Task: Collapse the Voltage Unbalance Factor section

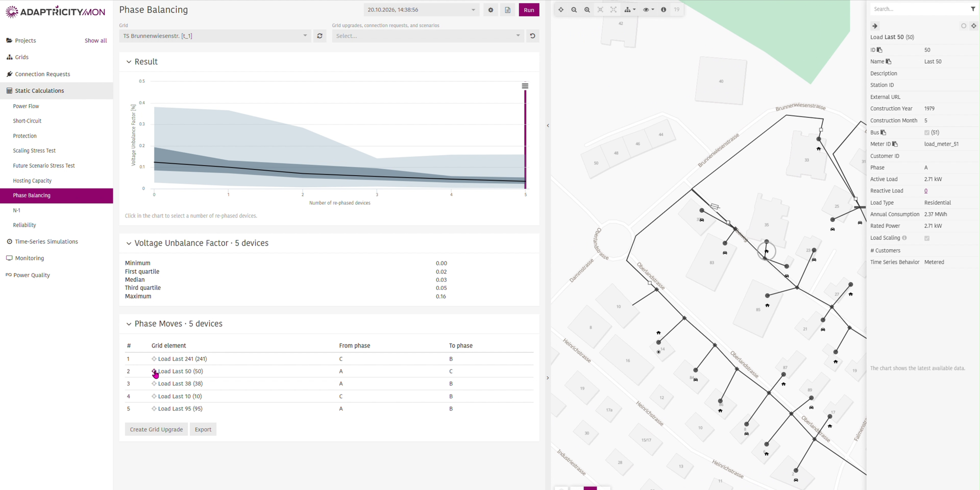Action: [129, 243]
